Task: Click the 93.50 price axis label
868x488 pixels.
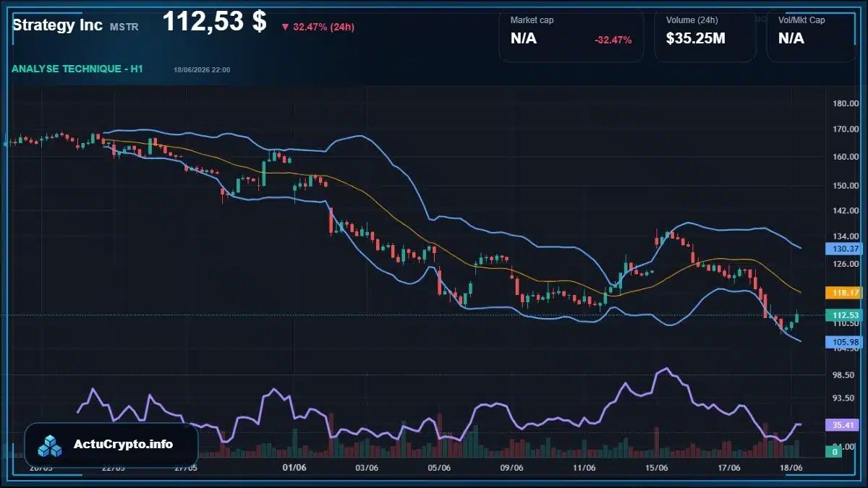Action: click(845, 398)
